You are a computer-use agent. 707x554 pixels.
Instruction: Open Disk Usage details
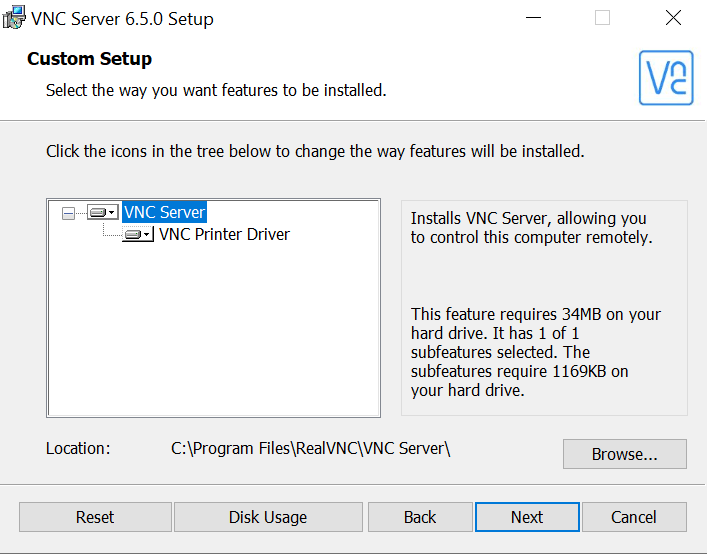(268, 517)
